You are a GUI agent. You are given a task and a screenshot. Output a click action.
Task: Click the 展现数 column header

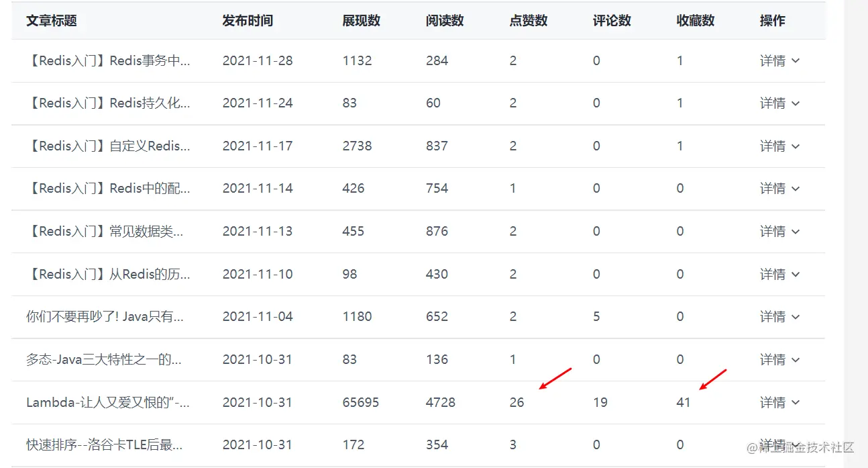362,21
